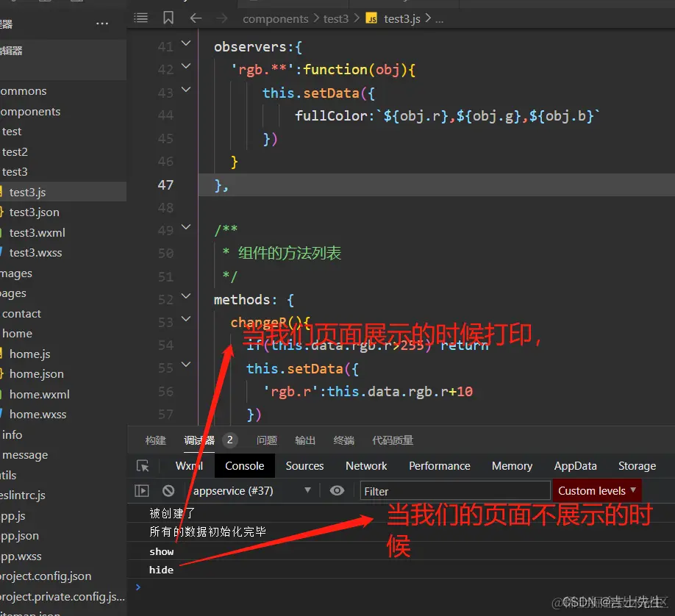Open the explorer more options ellipsis
675x616 pixels.
coord(102,24)
